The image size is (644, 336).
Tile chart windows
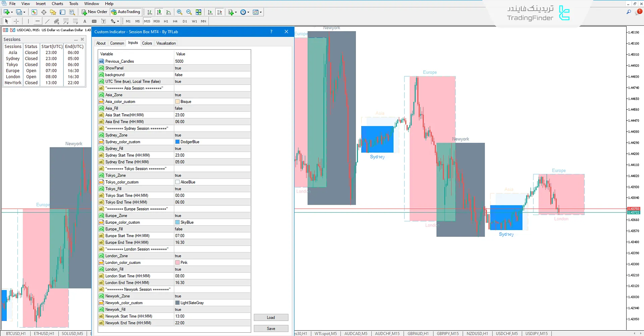click(x=199, y=12)
